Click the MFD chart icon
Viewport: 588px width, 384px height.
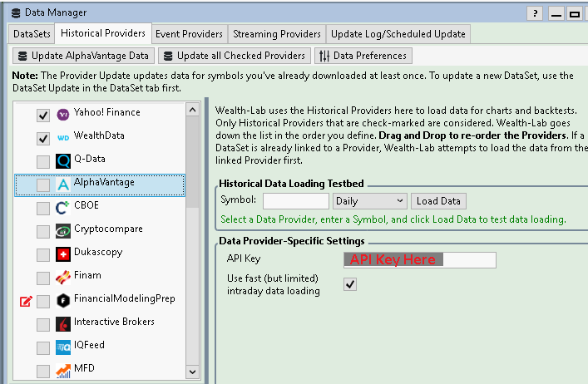(63, 371)
